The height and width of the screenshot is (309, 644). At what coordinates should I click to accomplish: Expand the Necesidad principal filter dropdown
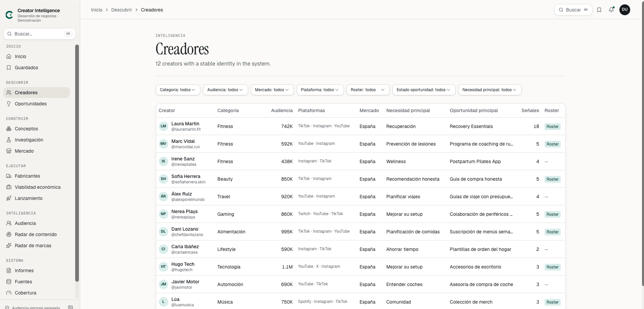click(490, 90)
